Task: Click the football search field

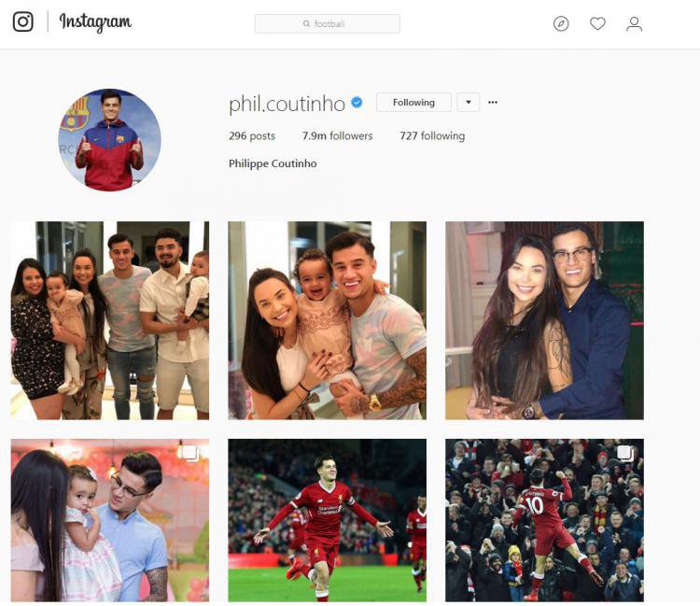Action: (328, 23)
